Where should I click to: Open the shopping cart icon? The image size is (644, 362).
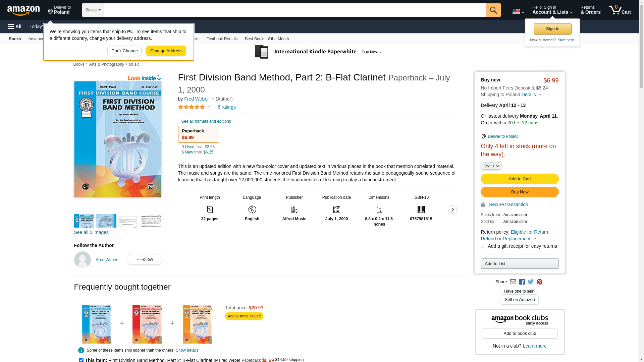pyautogui.click(x=619, y=10)
